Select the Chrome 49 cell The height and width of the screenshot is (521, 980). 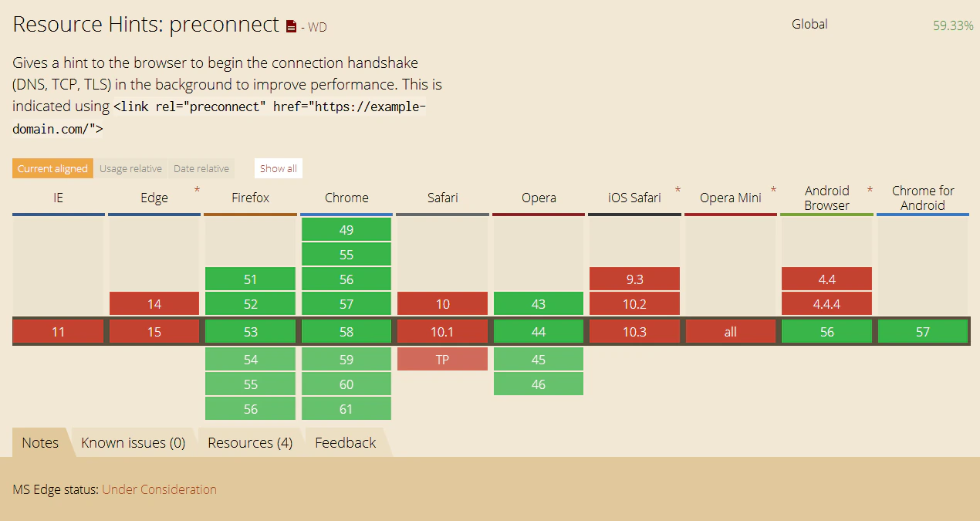coord(346,230)
